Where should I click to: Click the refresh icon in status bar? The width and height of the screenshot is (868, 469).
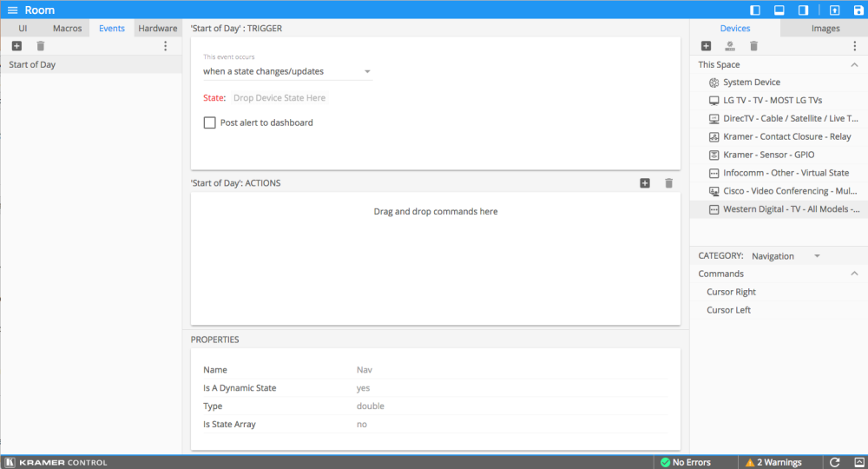[835, 462]
